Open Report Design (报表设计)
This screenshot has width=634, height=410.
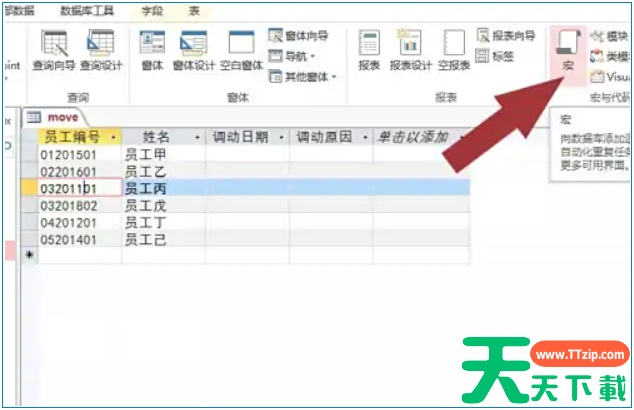(411, 51)
